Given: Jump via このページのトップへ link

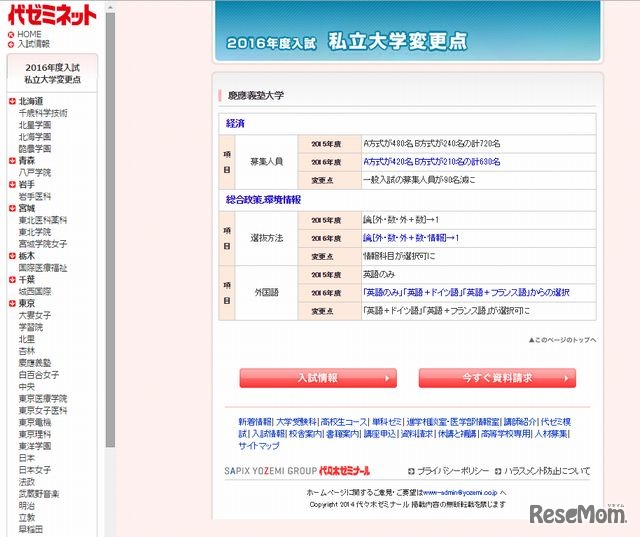Looking at the screenshot, I should coord(562,340).
